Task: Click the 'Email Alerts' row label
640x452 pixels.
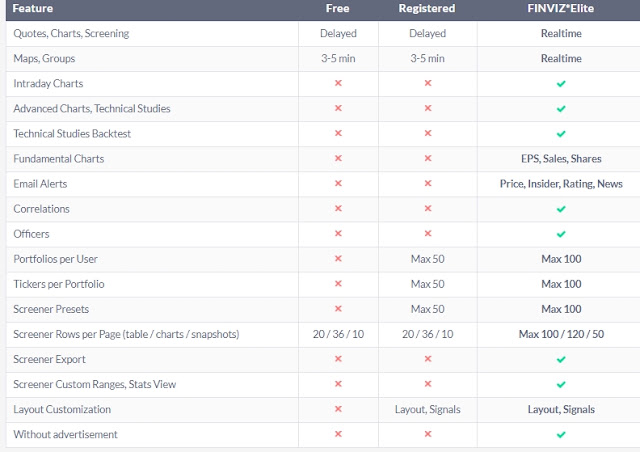Action: pyautogui.click(x=40, y=184)
